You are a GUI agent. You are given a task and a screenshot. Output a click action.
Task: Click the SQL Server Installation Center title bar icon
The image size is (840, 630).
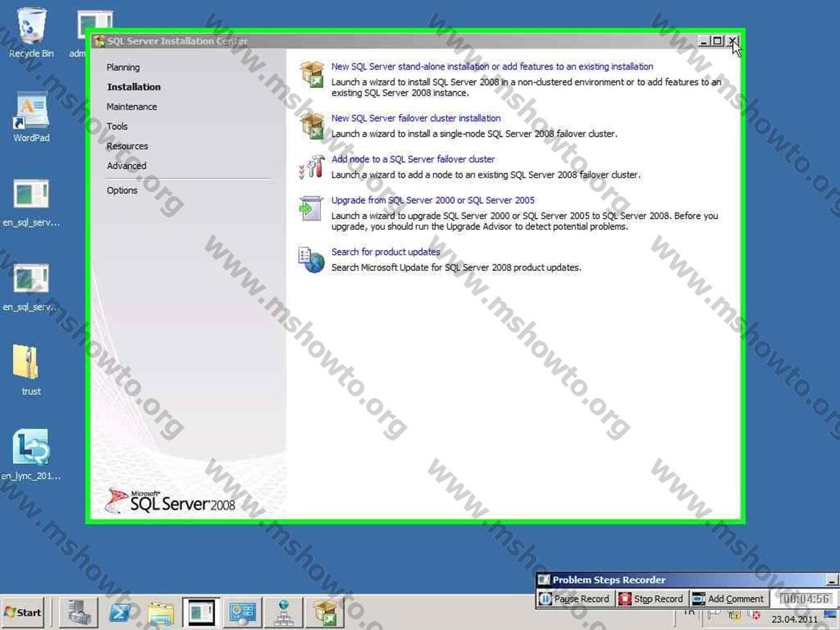tap(100, 41)
